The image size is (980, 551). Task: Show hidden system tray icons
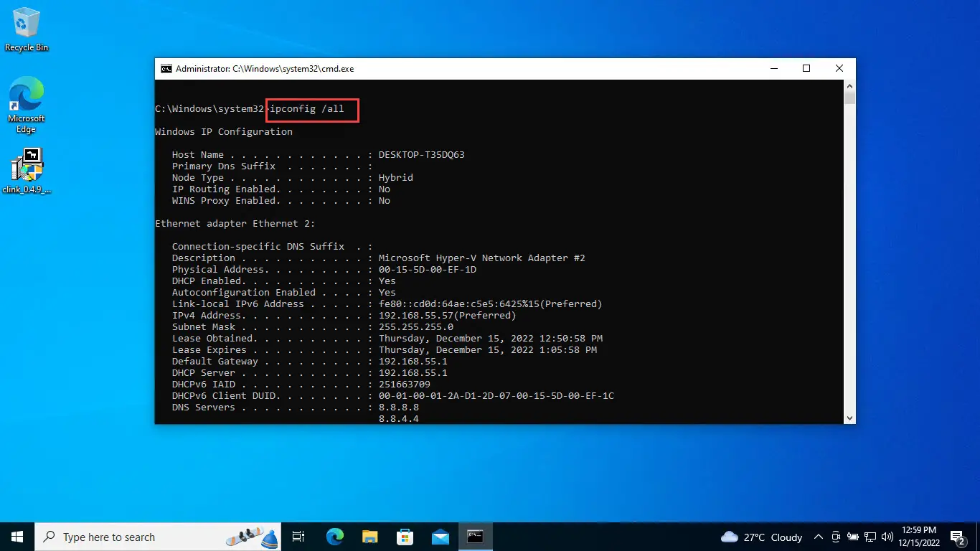pyautogui.click(x=819, y=537)
